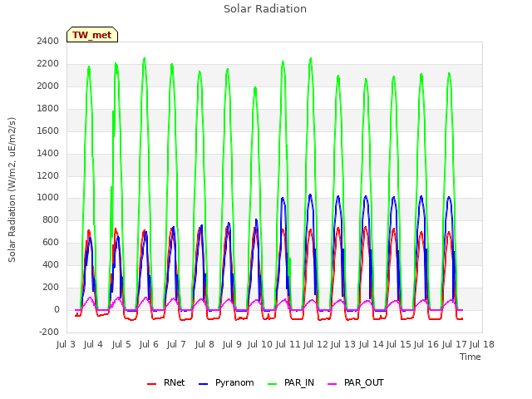This screenshot has height=399, width=532.
Task: Click the Pyranom peak on Jul 16
Action: (421, 196)
